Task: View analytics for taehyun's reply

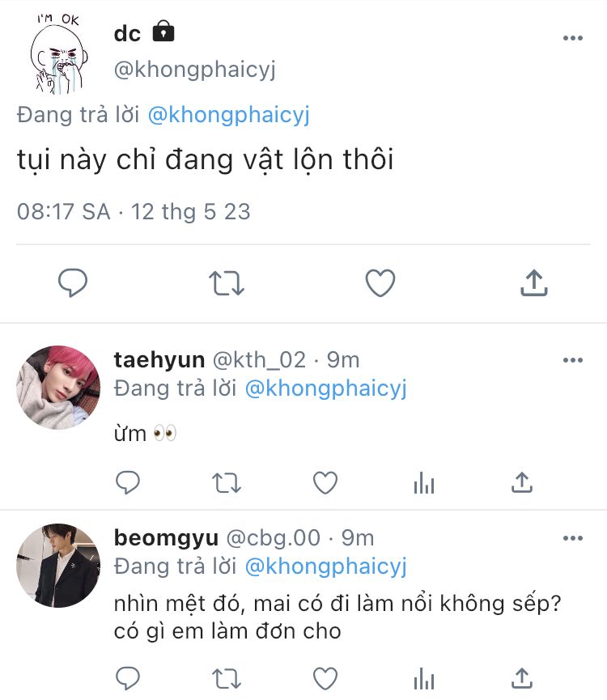Action: click(x=424, y=482)
